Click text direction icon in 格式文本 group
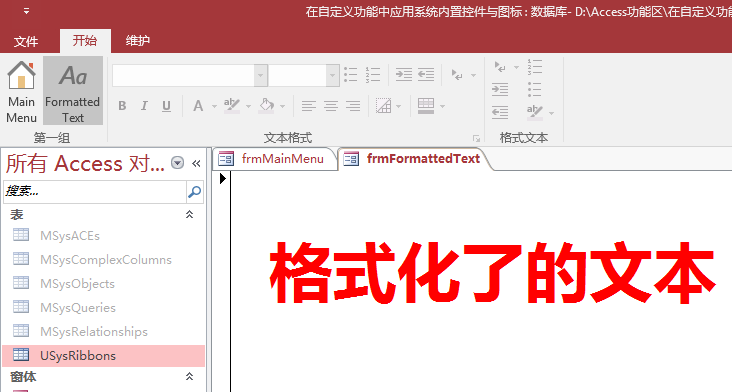This screenshot has height=392, width=732. (500, 67)
